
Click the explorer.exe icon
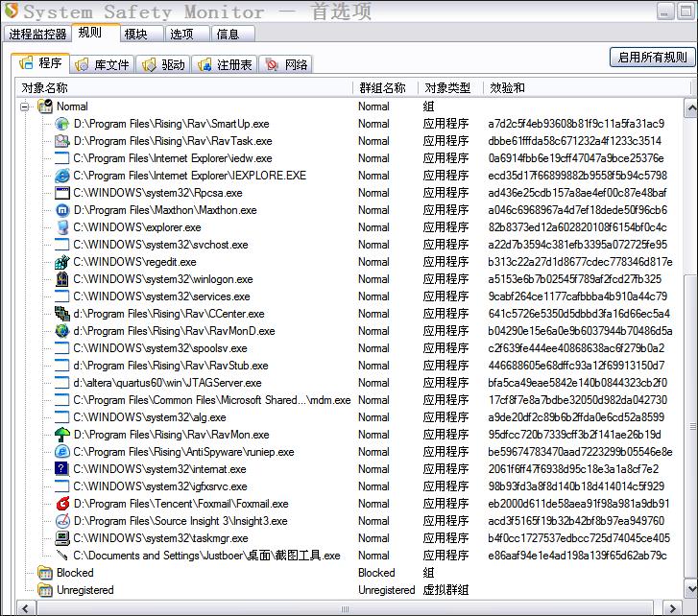tap(61, 227)
